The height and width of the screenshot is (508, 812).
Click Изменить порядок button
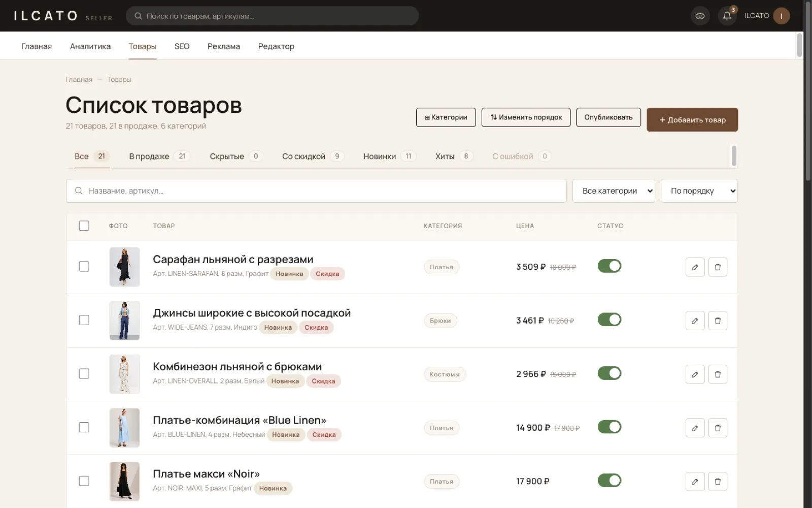pyautogui.click(x=526, y=117)
